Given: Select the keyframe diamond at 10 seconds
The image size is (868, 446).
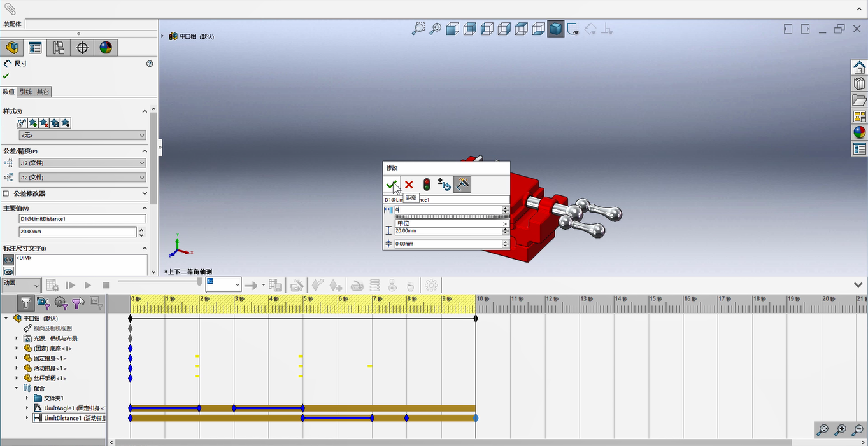Looking at the screenshot, I should click(x=476, y=318).
